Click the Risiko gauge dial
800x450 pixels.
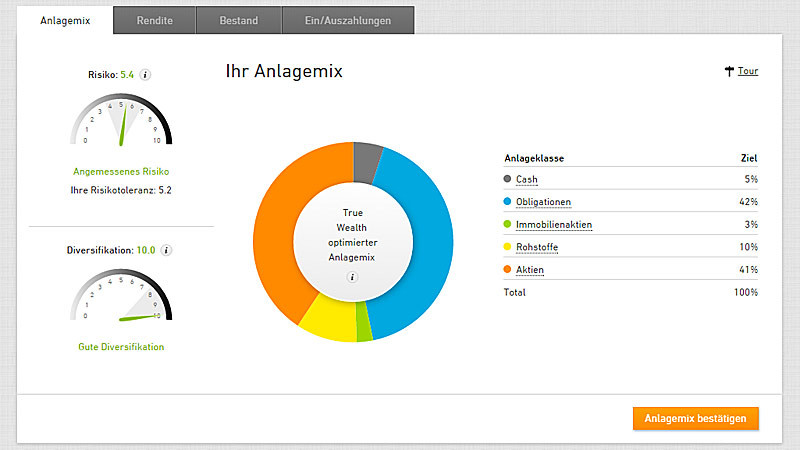pos(121,119)
